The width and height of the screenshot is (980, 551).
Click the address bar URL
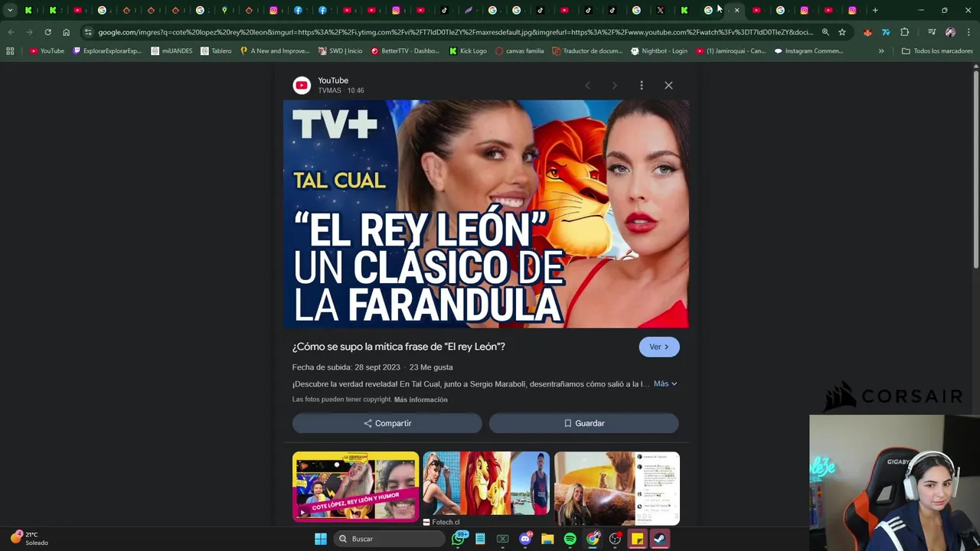pos(456,32)
